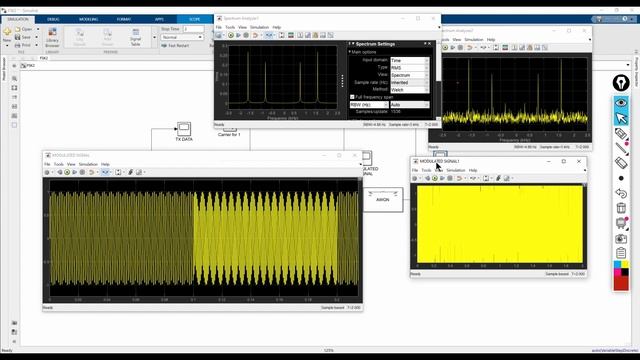Click the Print button in ribbon
Viewport: 640px width, 360px height.
[23, 45]
